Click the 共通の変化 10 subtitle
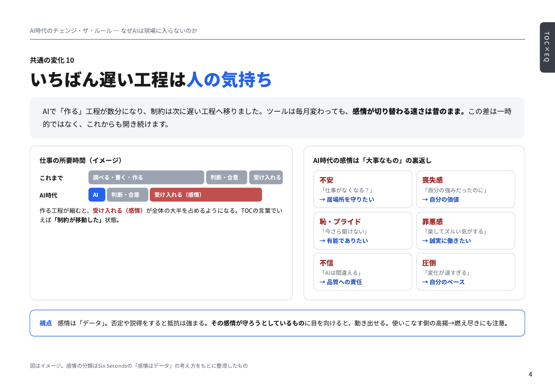Screen dimensions: 555x392 (x=52, y=60)
